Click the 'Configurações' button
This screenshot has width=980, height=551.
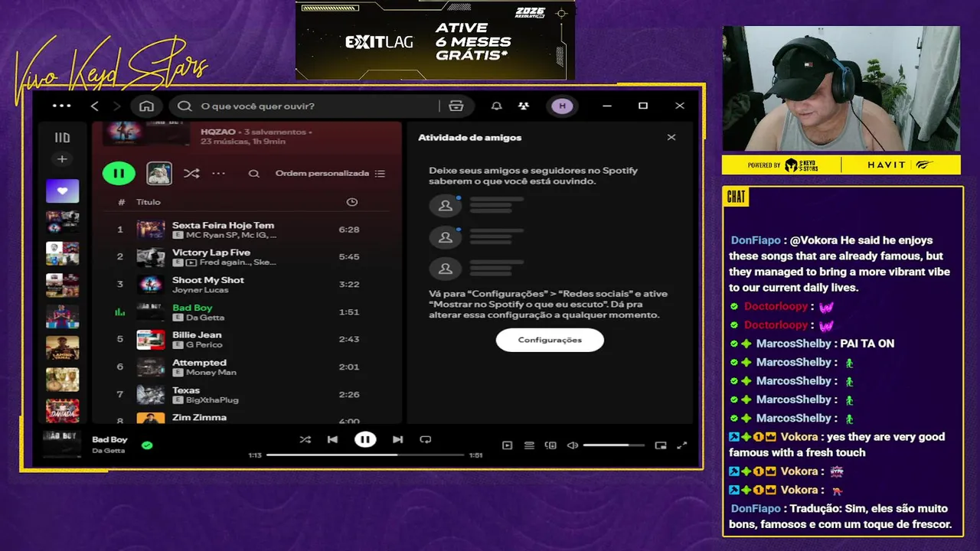(550, 340)
